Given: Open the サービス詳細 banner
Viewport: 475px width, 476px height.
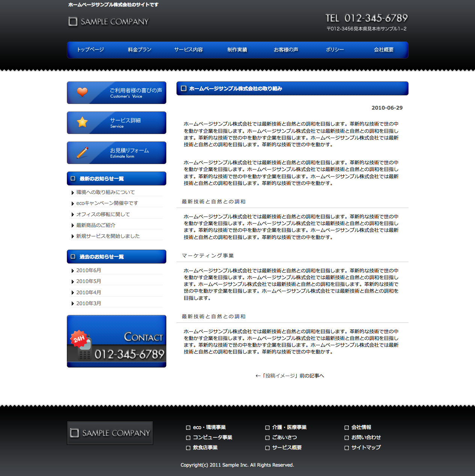Looking at the screenshot, I should click(116, 123).
